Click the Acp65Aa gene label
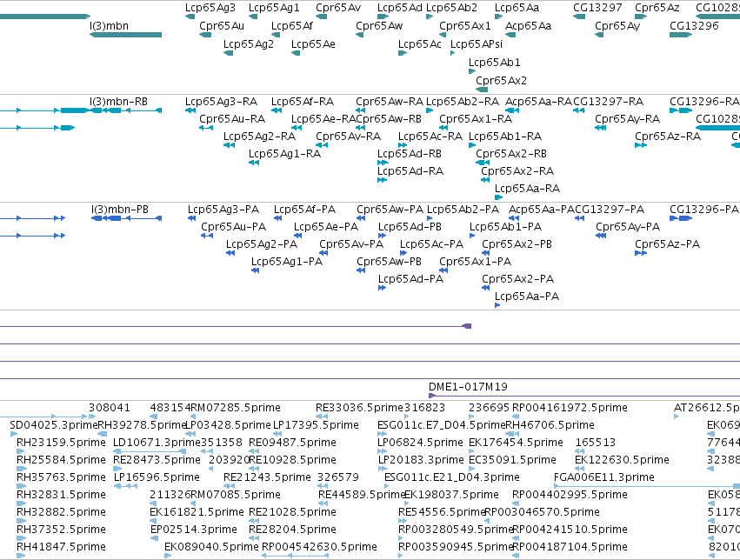 click(x=528, y=26)
